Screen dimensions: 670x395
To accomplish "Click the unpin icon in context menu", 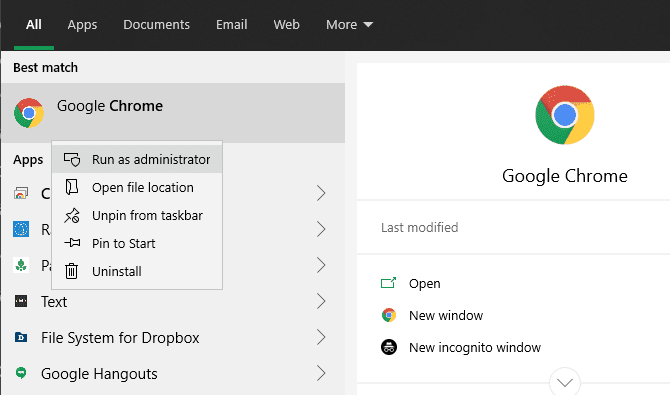I will [x=72, y=215].
